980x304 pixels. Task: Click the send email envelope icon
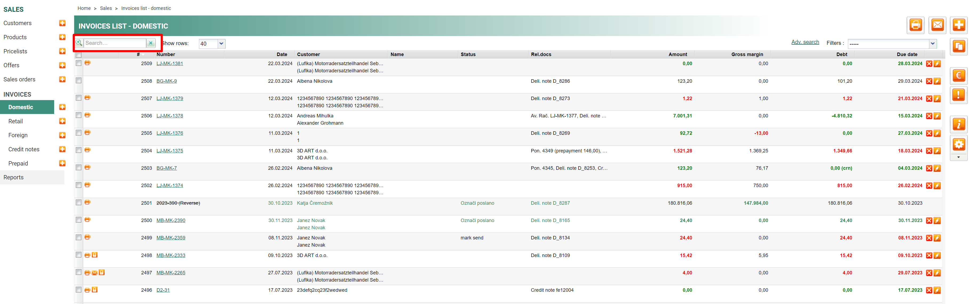click(937, 26)
